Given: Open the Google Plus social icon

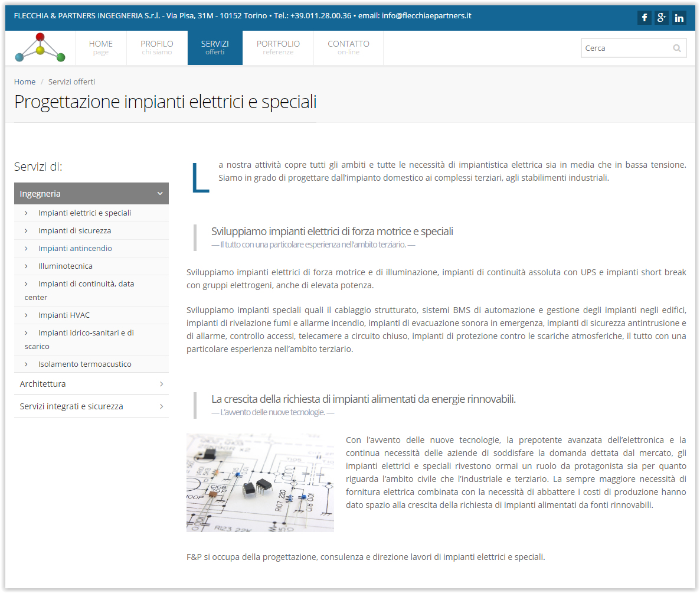Looking at the screenshot, I should [x=662, y=18].
